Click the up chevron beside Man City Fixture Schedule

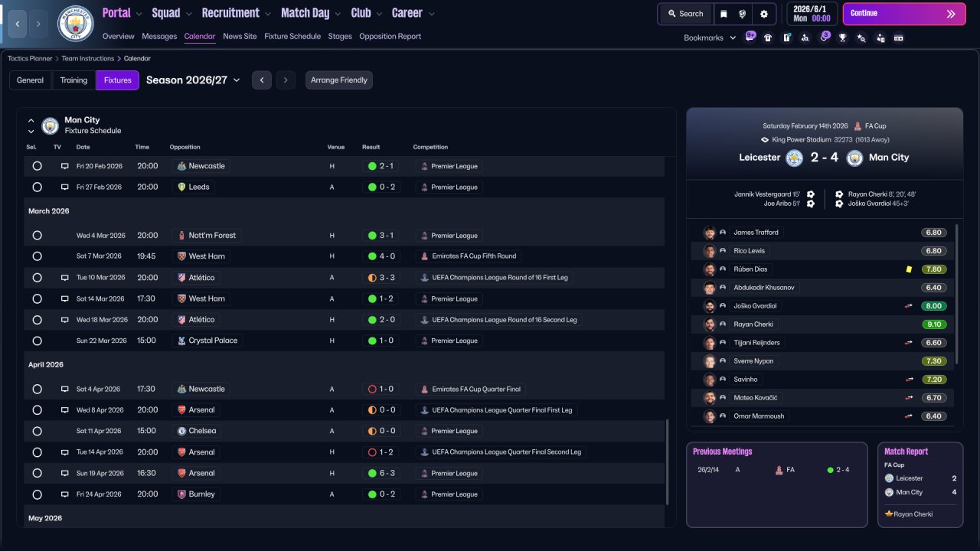(x=31, y=121)
